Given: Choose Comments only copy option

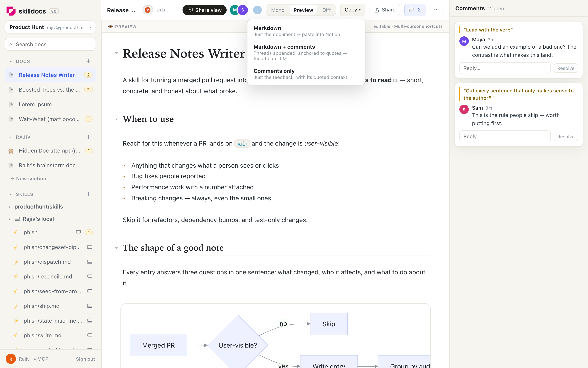Looking at the screenshot, I should (x=306, y=74).
